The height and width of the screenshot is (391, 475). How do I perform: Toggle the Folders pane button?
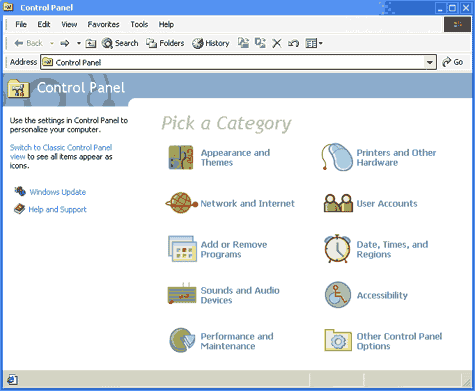(x=165, y=43)
